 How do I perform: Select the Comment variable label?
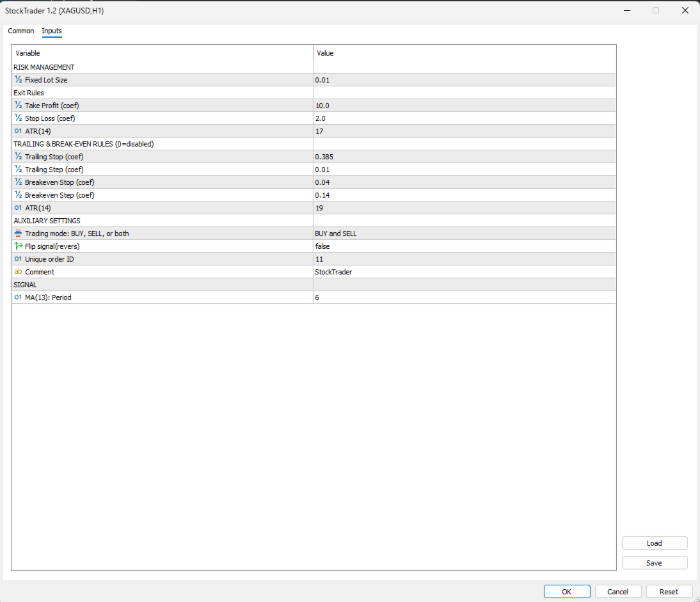coord(39,272)
